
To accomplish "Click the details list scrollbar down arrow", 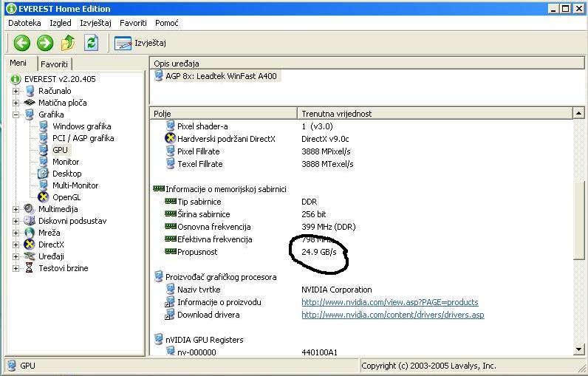I will tap(579, 349).
